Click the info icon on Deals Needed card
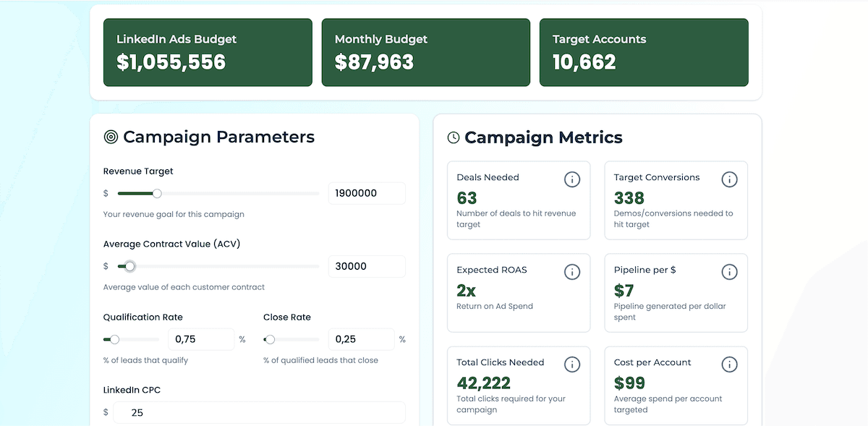The height and width of the screenshot is (426, 868). pyautogui.click(x=572, y=179)
